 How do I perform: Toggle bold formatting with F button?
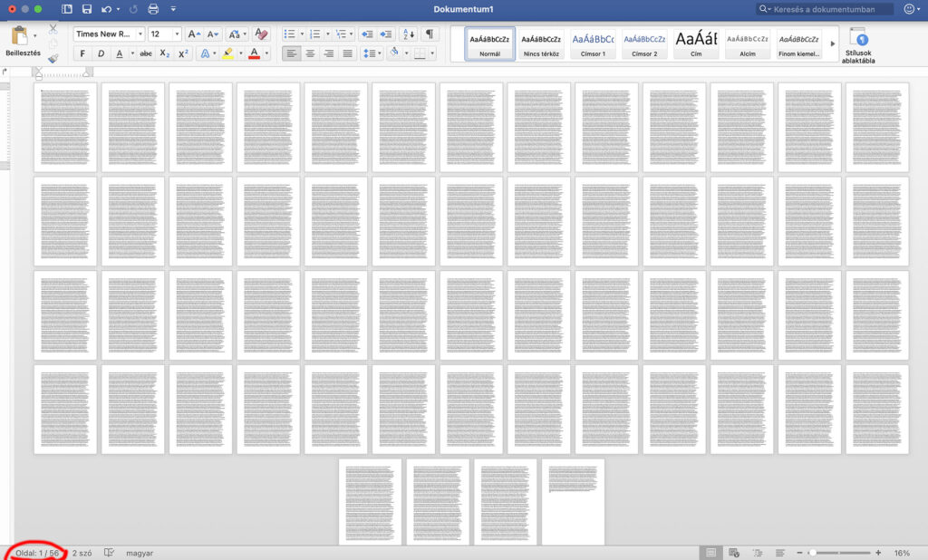(82, 53)
